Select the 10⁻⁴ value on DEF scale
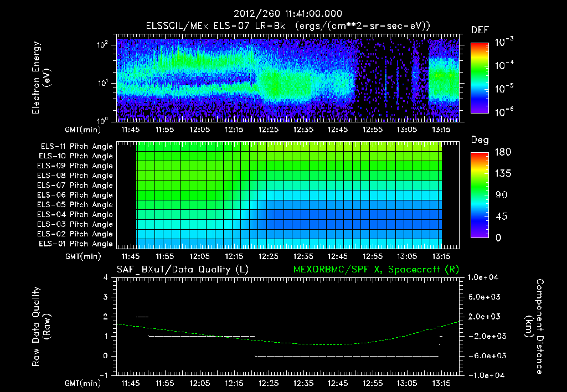Viewport: 567px width, 392px height. (504, 65)
